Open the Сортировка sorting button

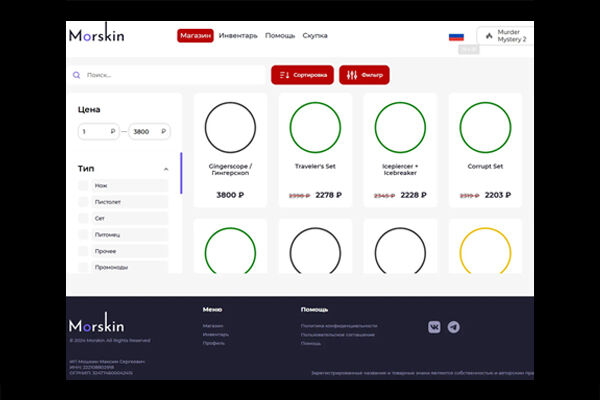[x=302, y=75]
